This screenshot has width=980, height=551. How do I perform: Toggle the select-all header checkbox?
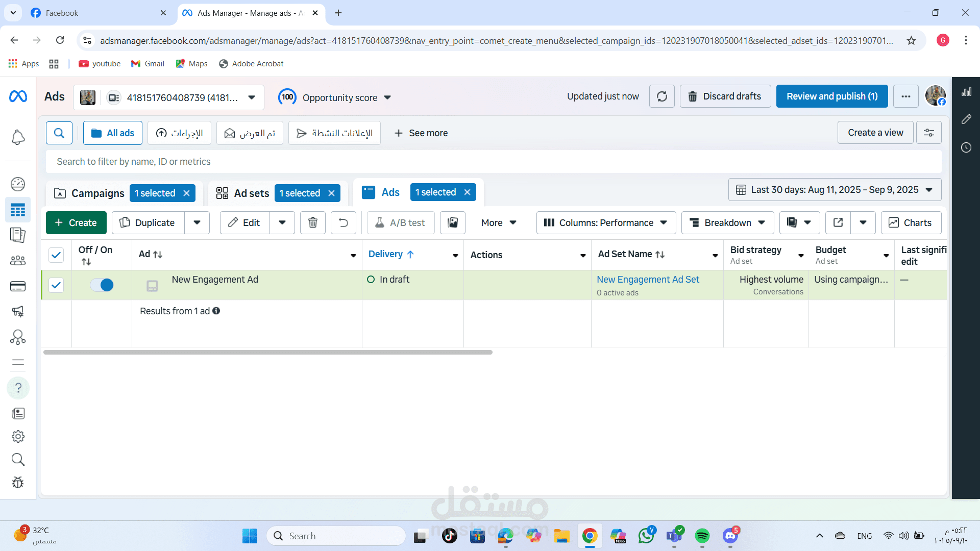[x=56, y=255]
